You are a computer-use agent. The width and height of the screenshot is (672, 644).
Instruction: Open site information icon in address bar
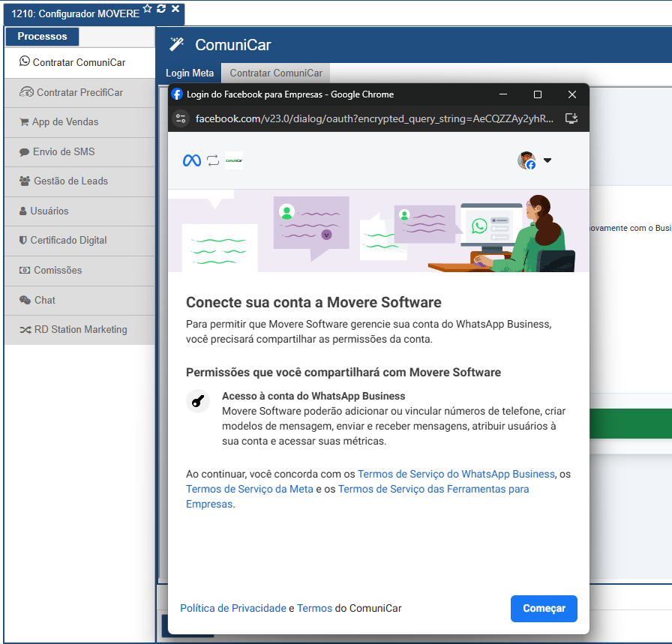coord(181,118)
